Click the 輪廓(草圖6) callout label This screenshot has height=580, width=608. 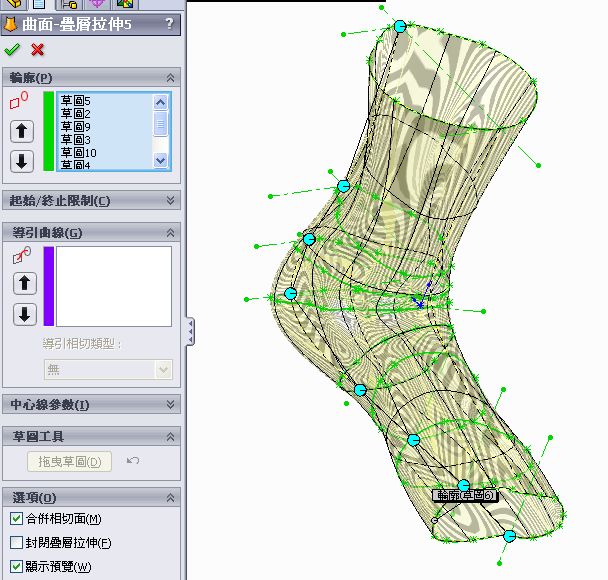465,495
